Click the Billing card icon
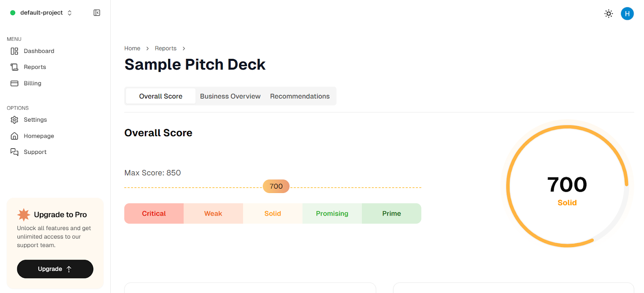Image resolution: width=644 pixels, height=293 pixels. pyautogui.click(x=14, y=83)
